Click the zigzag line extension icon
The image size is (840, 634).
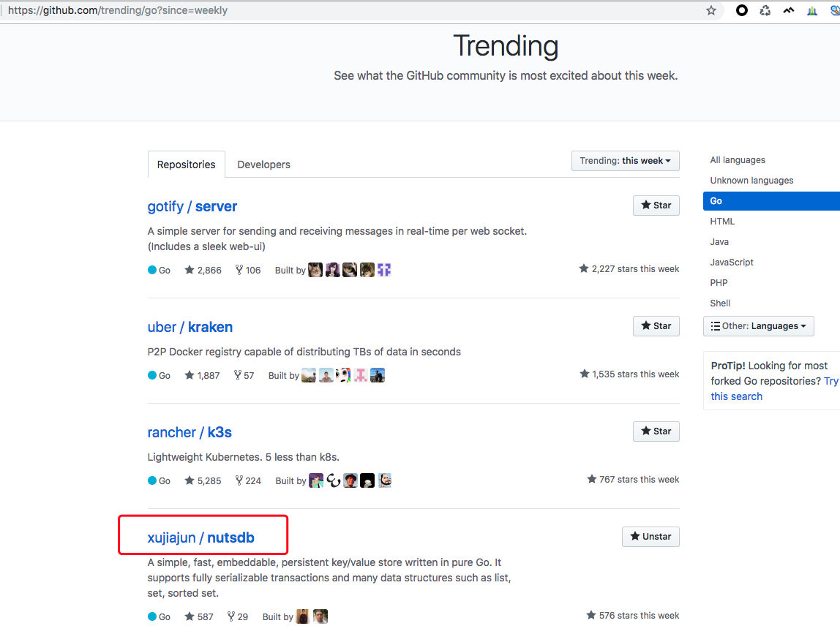click(x=789, y=10)
